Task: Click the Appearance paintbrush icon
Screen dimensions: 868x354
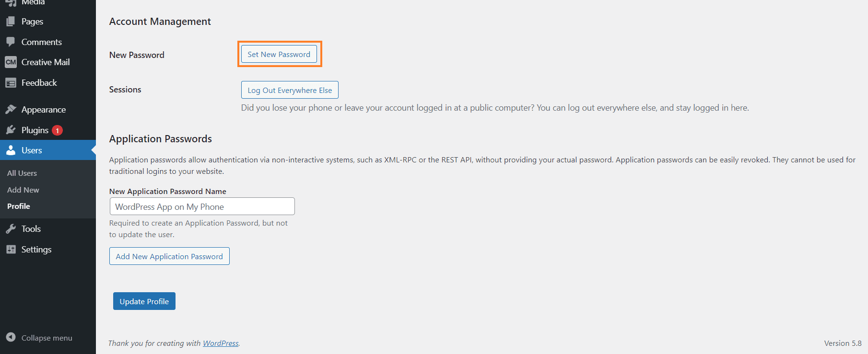Action: tap(11, 110)
